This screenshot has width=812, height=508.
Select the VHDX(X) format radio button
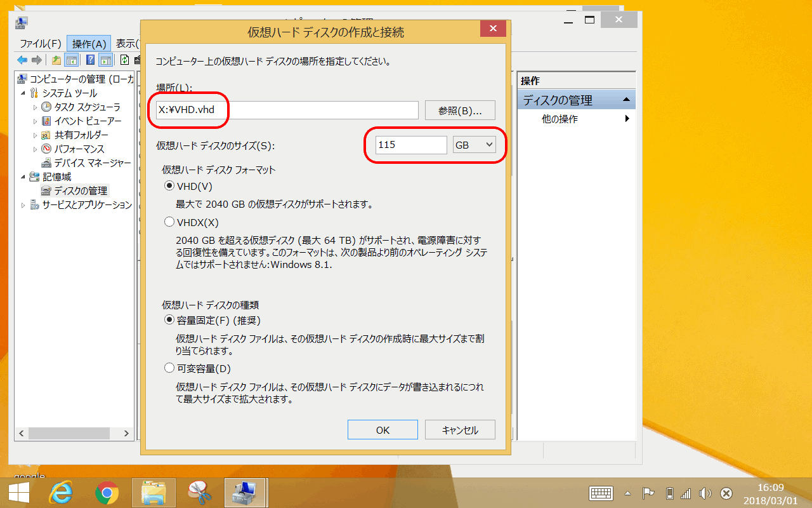click(x=169, y=222)
